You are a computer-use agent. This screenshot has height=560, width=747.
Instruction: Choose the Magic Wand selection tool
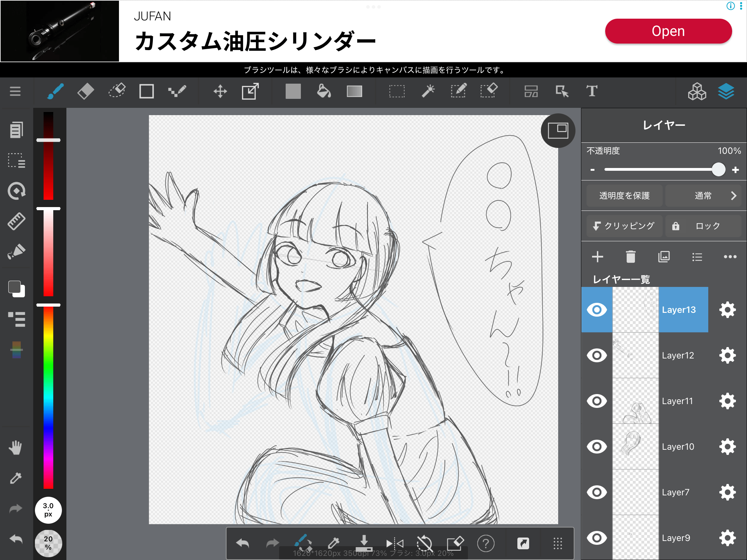pos(428,92)
